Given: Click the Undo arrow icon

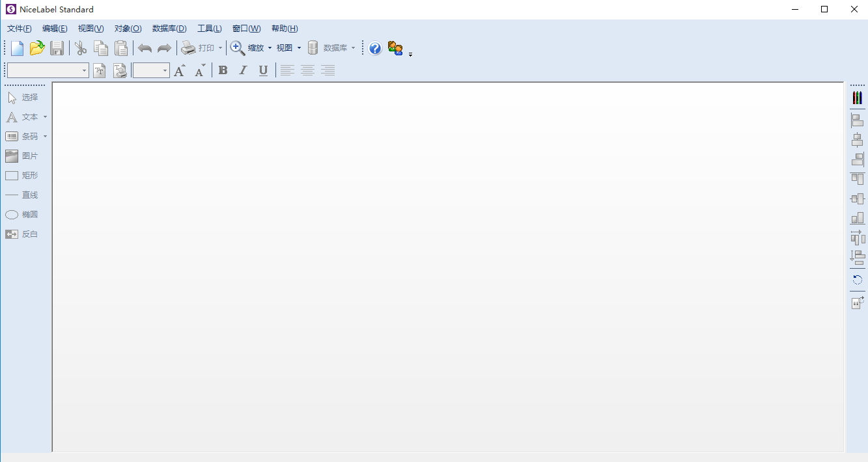Looking at the screenshot, I should point(145,48).
